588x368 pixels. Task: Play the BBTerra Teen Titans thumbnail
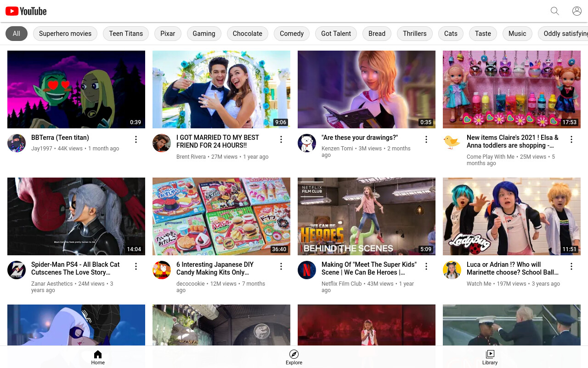[x=76, y=89]
